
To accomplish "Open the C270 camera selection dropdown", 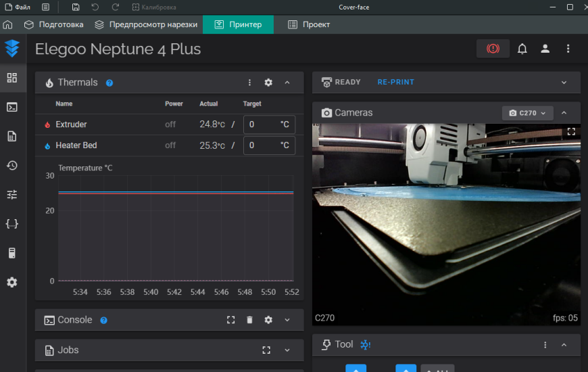I will (x=528, y=113).
